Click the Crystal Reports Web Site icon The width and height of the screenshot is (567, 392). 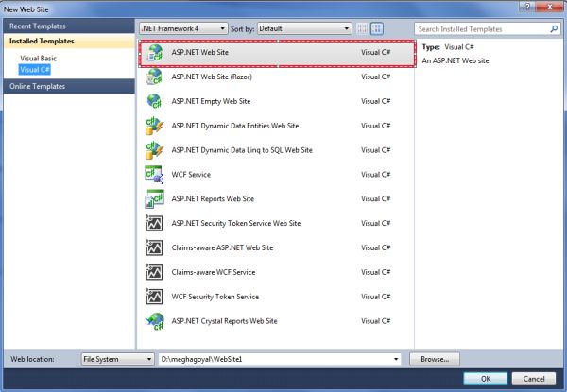point(155,321)
